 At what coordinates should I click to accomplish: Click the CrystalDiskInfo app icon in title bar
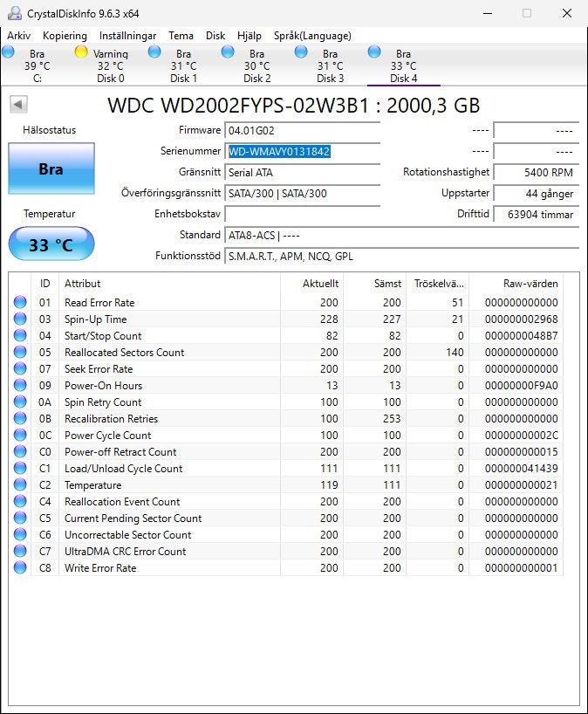pyautogui.click(x=15, y=13)
